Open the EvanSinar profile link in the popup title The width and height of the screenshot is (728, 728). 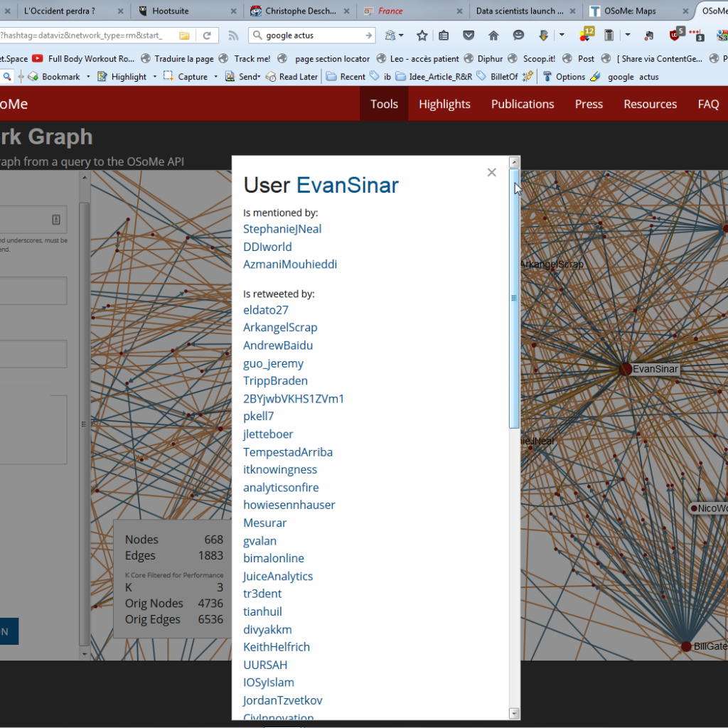(x=347, y=186)
